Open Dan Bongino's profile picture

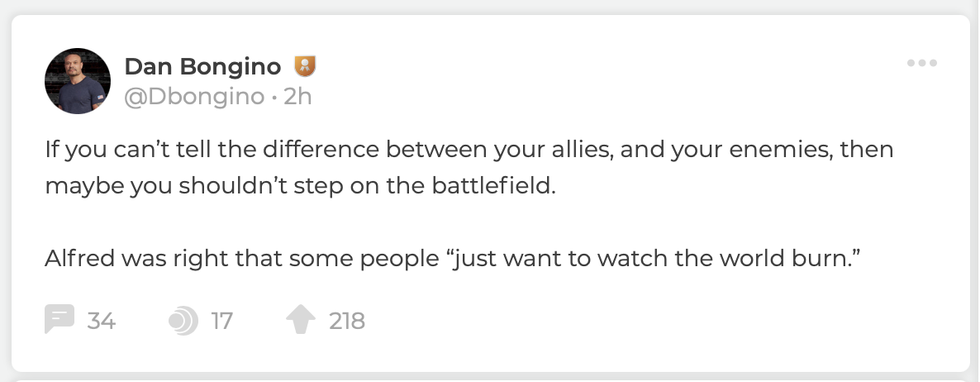[x=78, y=81]
